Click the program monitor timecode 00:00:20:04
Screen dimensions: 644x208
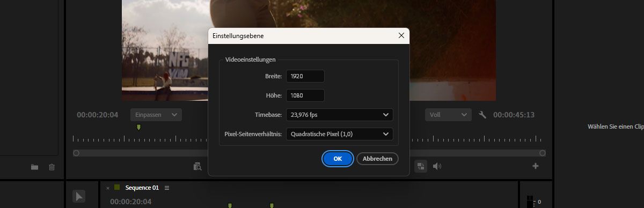click(x=97, y=115)
